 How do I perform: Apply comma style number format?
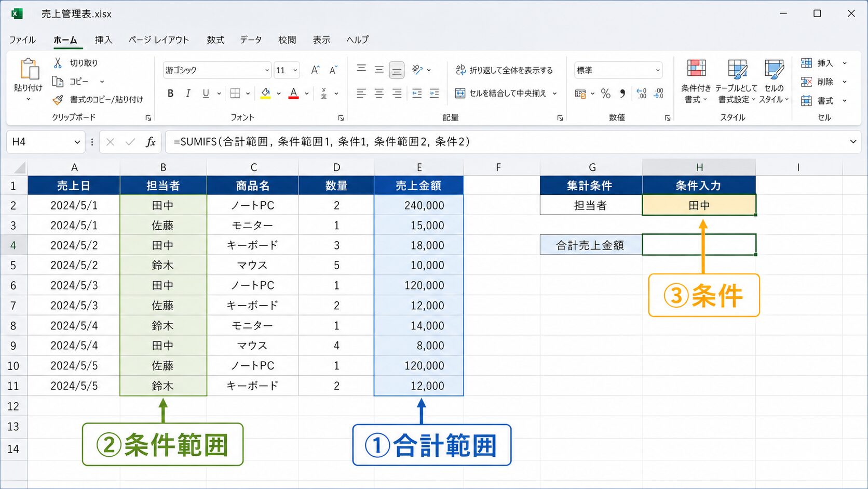click(x=622, y=94)
